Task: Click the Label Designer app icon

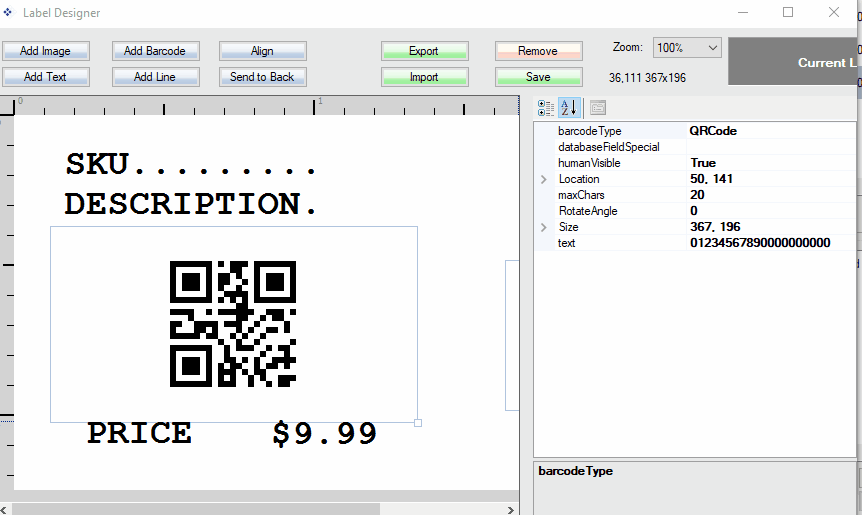Action: [8, 12]
